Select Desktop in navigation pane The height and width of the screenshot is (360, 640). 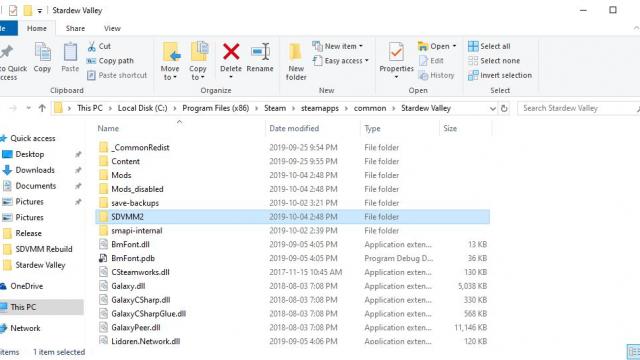29,154
